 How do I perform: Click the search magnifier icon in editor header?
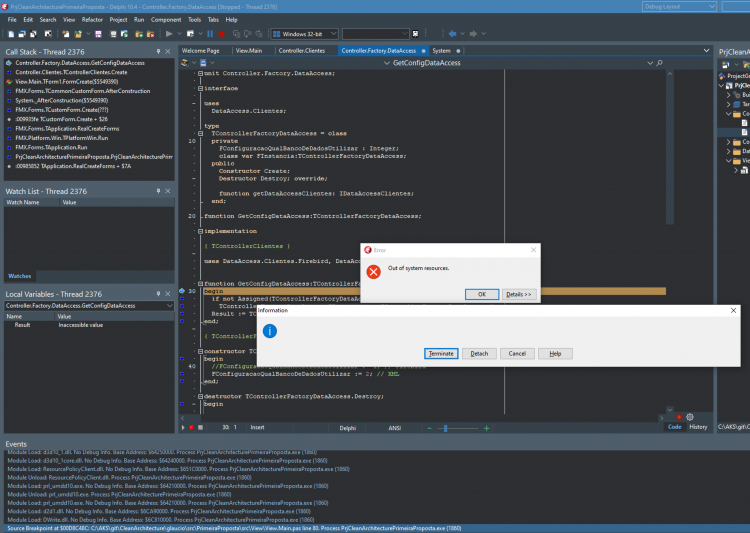pyautogui.click(x=660, y=63)
